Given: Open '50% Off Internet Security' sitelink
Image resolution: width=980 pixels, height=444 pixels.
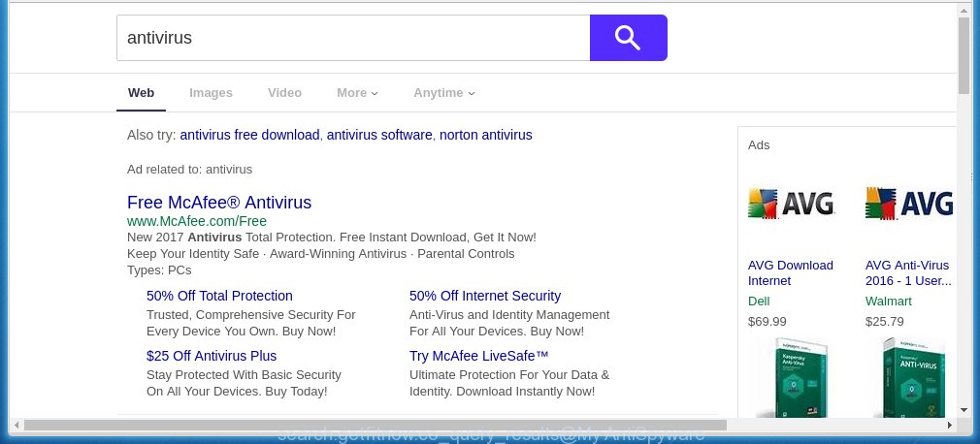Looking at the screenshot, I should click(485, 296).
